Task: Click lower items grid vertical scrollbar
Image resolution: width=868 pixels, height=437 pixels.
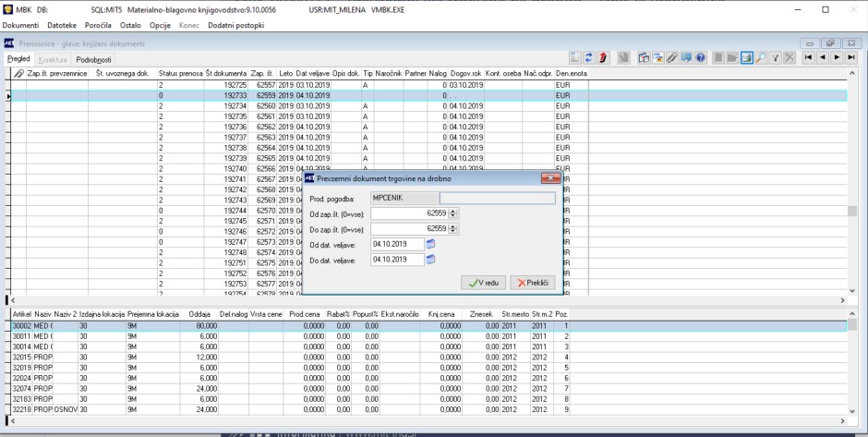Action: click(x=851, y=362)
